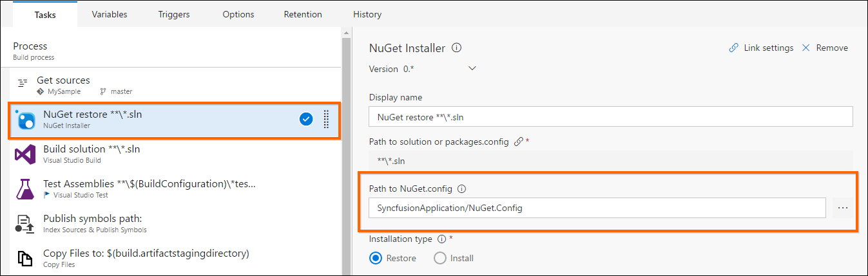
Task: Open the NuGet Installer info icon
Action: (x=456, y=48)
